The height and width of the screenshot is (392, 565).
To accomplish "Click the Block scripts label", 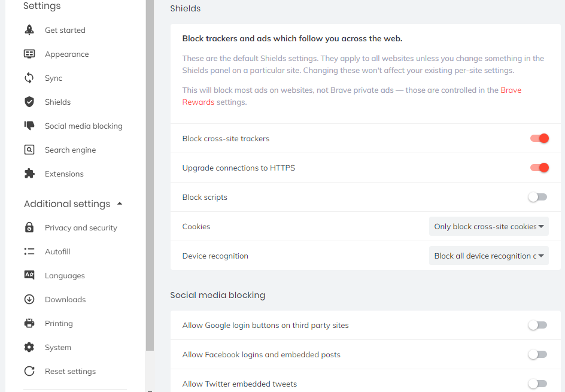I will coord(205,197).
